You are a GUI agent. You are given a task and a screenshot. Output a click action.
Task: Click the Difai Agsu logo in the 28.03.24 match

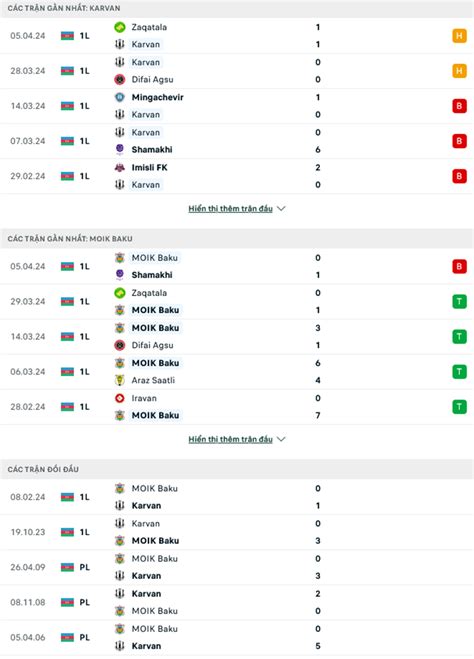[x=120, y=79]
